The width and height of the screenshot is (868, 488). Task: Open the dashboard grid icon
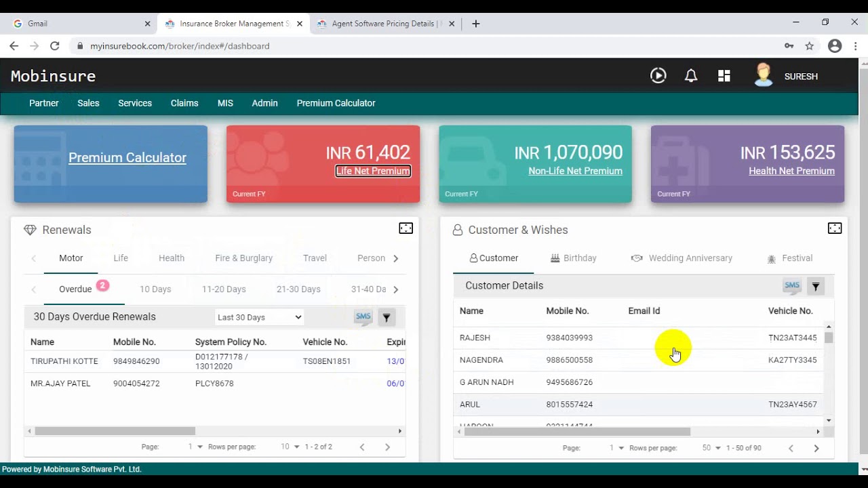click(x=724, y=76)
